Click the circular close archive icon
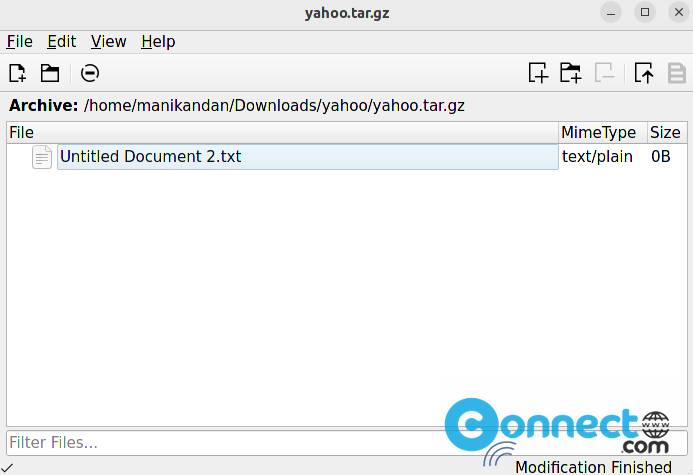 (x=90, y=73)
